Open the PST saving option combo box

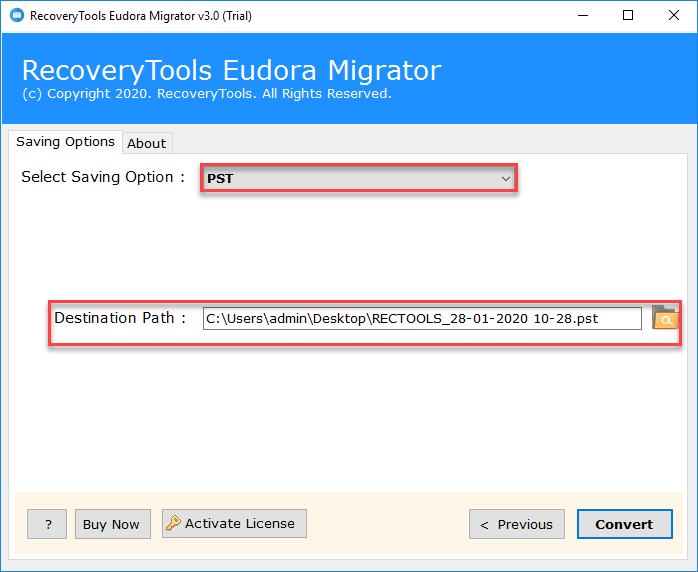coord(359,178)
